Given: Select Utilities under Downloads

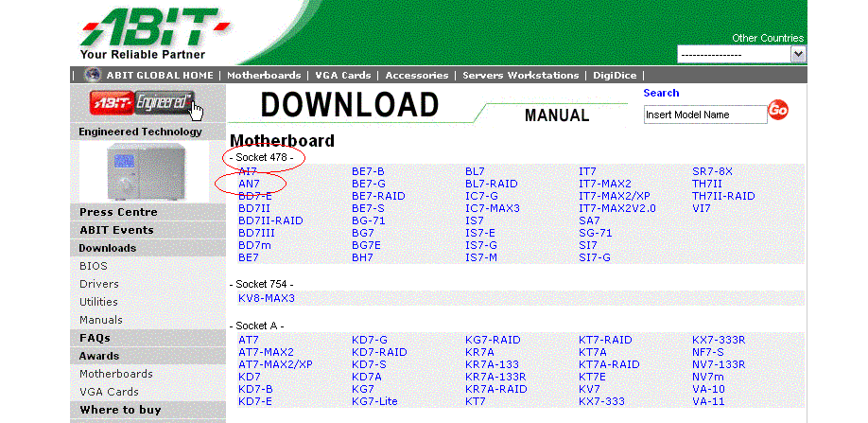Looking at the screenshot, I should pos(98,302).
